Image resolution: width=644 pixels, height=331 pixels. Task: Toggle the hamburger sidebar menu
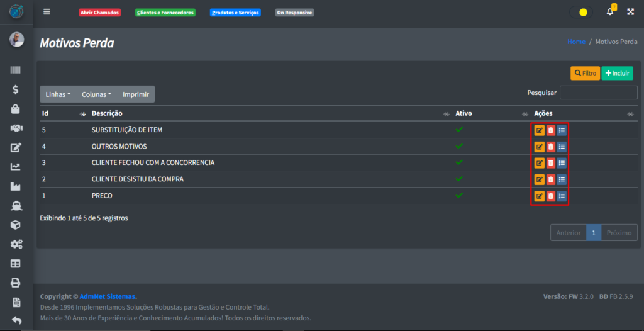[47, 12]
